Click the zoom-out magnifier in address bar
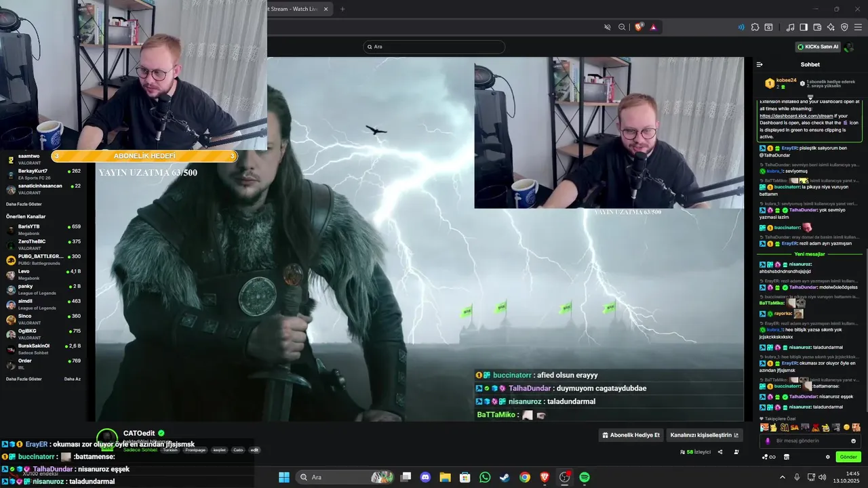 tap(622, 27)
